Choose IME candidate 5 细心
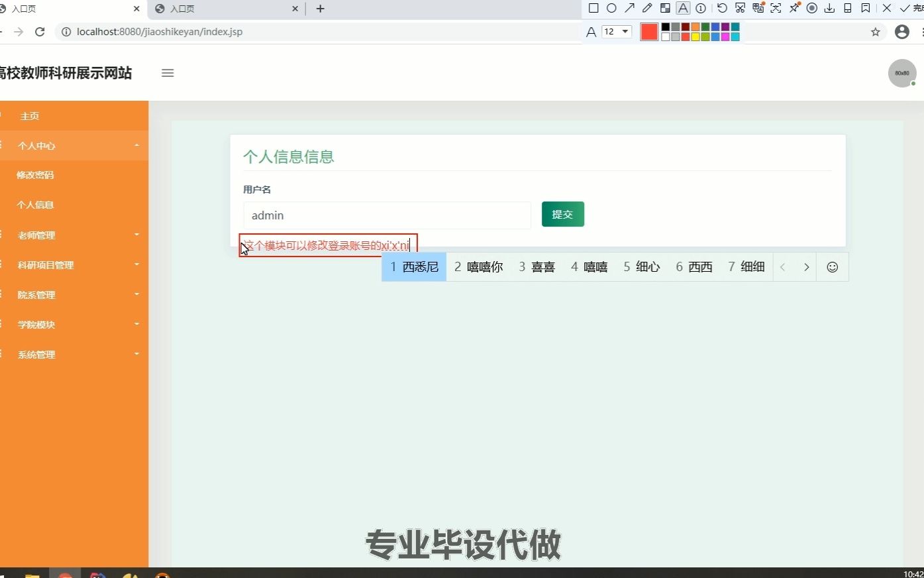Image resolution: width=924 pixels, height=578 pixels. click(x=642, y=267)
